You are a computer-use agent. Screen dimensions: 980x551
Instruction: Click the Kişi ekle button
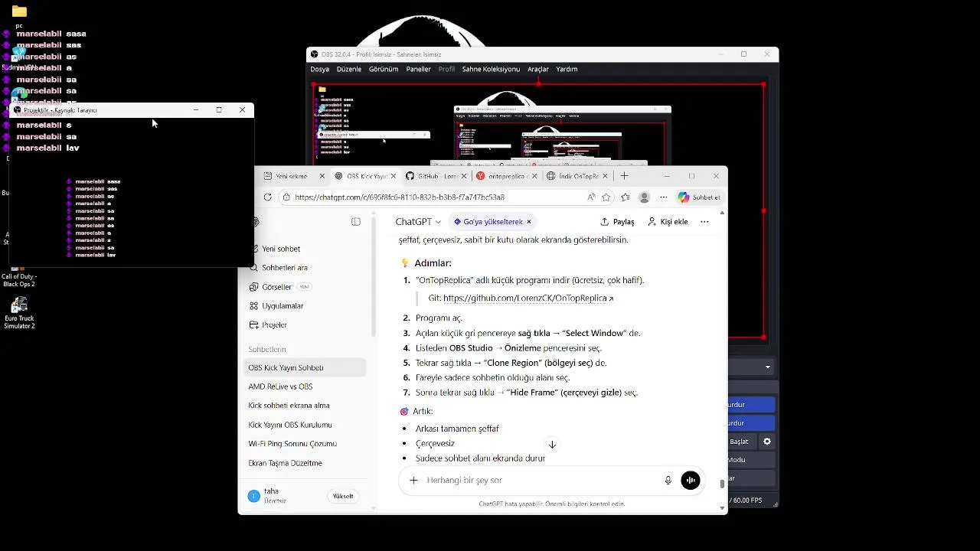[x=668, y=222]
